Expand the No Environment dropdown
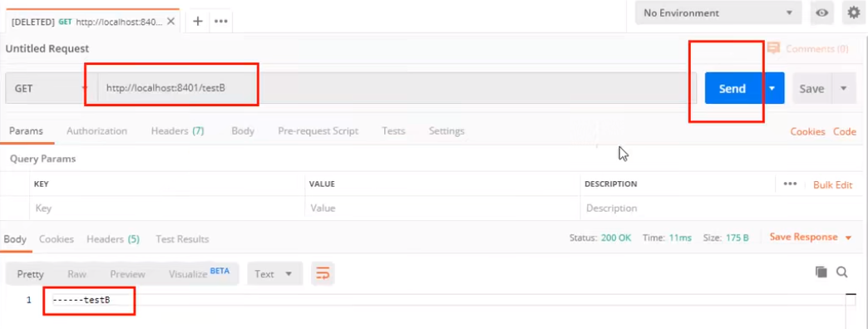Screen dimensions: 868x329 tap(718, 12)
